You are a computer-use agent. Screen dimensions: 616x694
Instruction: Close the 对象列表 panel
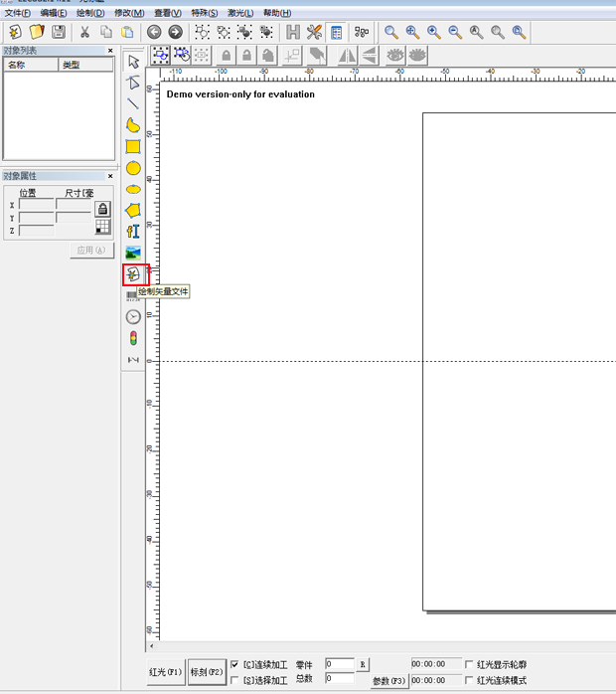(x=110, y=51)
